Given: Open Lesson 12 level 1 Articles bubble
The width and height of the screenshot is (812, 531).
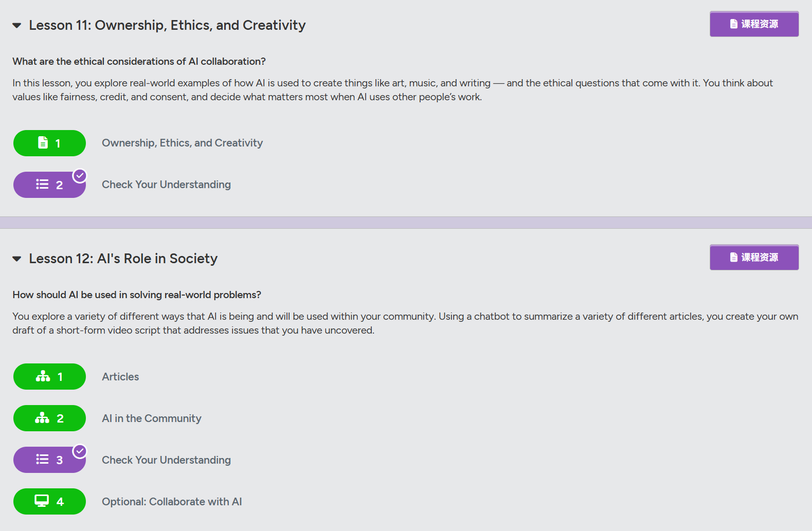Looking at the screenshot, I should pyautogui.click(x=49, y=377).
